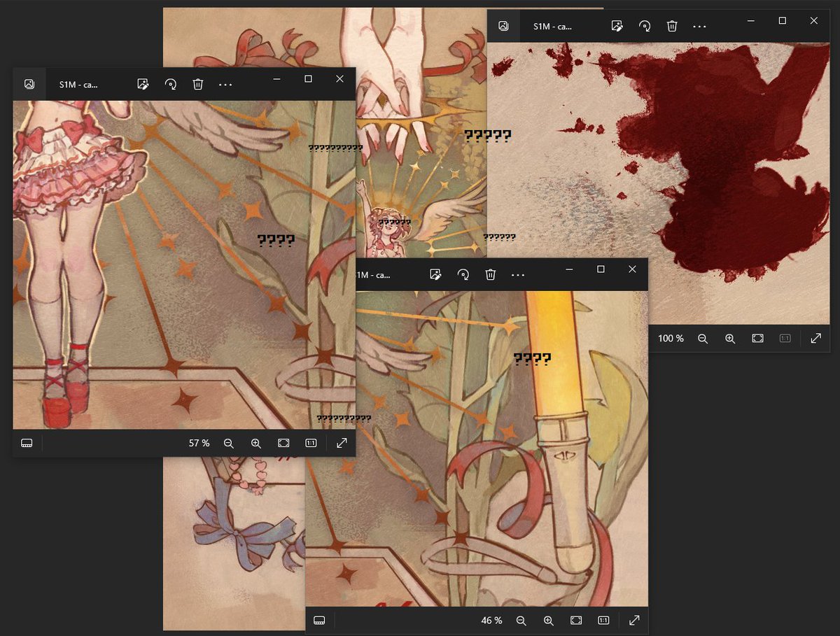Zoom out in the 100 % window
The width and height of the screenshot is (840, 636).
pos(703,338)
